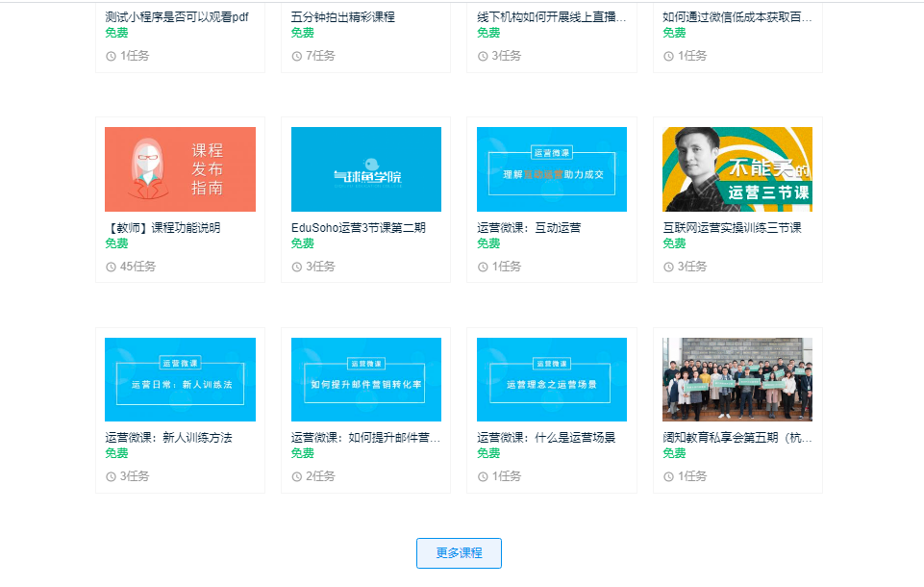Click clock icon under 测试小程序是否可以观看pdf

point(111,56)
